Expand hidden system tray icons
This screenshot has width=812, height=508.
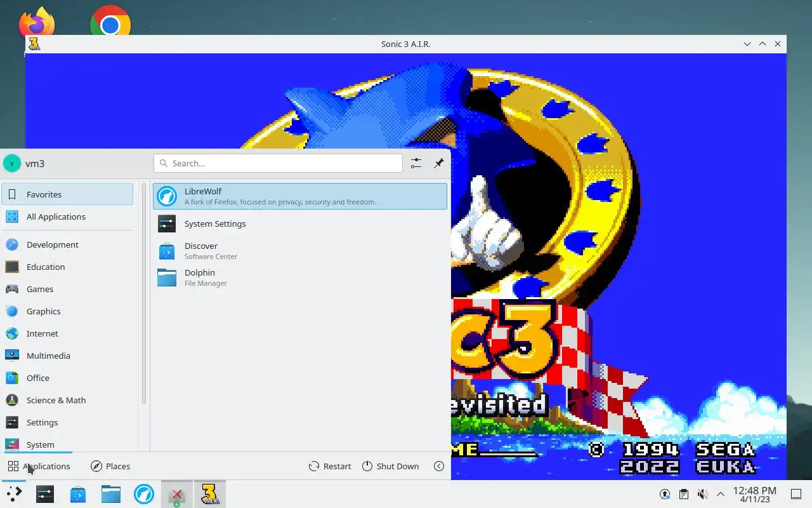(721, 494)
